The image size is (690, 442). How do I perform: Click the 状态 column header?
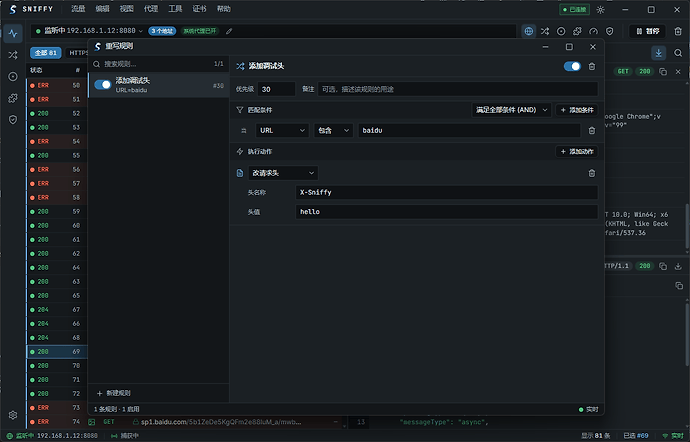[36, 70]
